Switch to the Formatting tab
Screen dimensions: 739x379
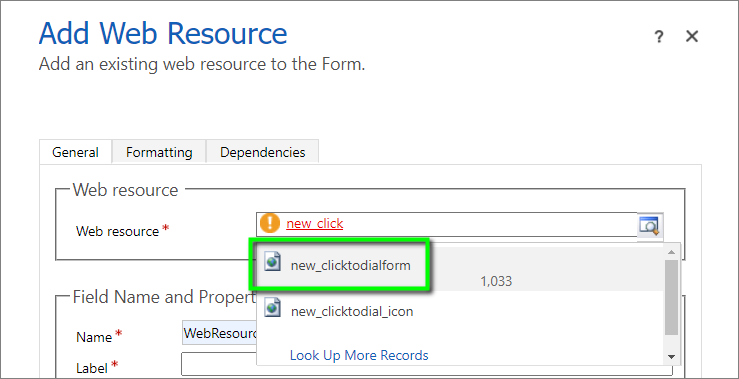pos(159,152)
